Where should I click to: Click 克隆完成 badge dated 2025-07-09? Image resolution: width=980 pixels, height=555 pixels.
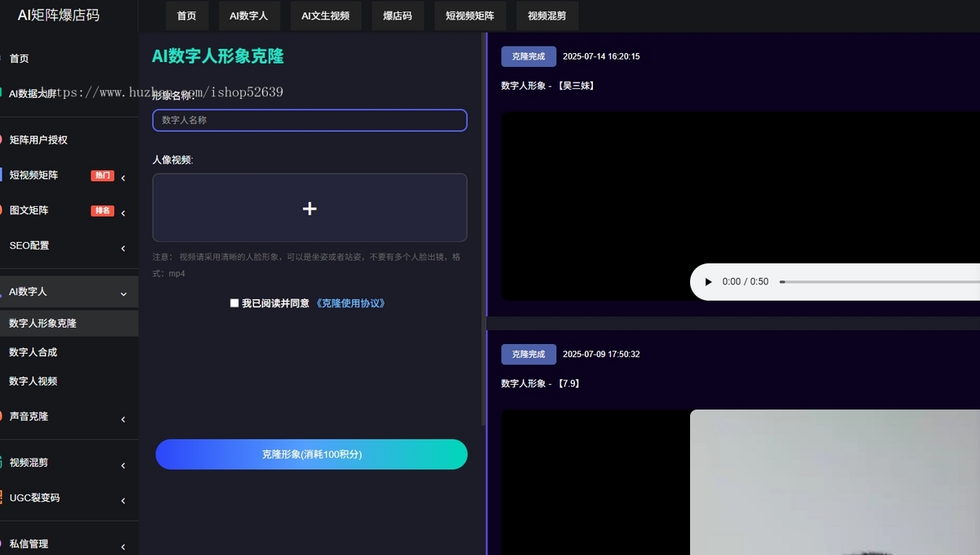click(528, 354)
